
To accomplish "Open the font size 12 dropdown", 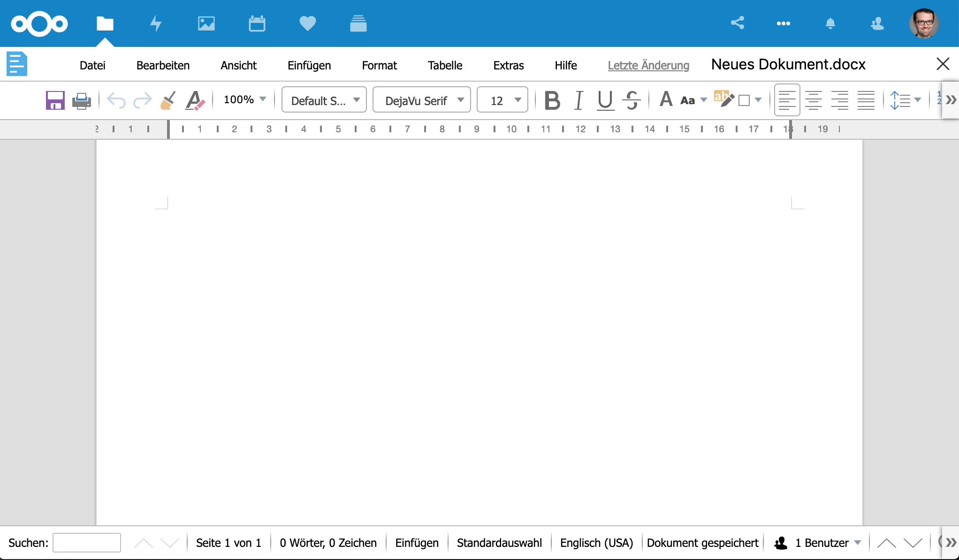I will coord(502,100).
